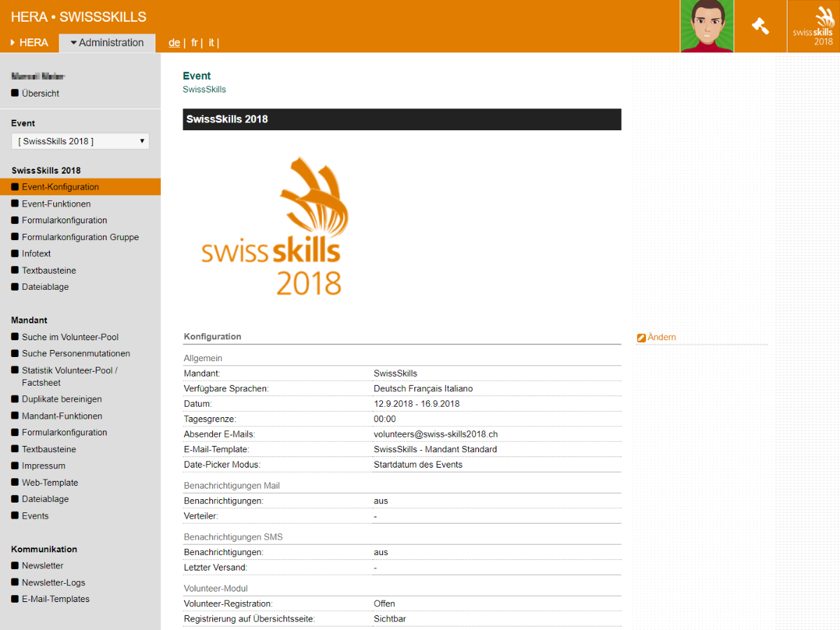The image size is (840, 630).
Task: Open the user avatar profile picture
Action: pos(707,26)
